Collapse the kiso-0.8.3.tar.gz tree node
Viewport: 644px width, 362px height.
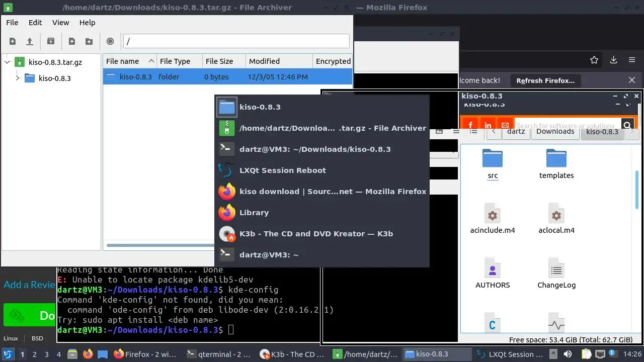(x=7, y=62)
